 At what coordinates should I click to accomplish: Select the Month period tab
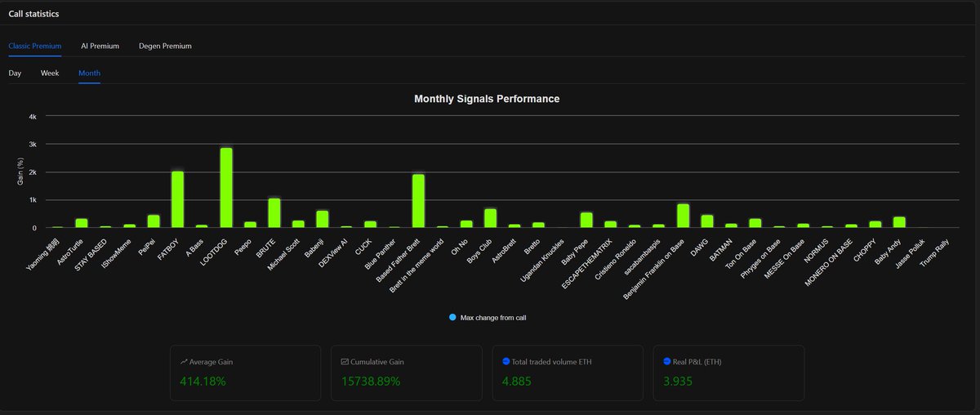point(90,74)
